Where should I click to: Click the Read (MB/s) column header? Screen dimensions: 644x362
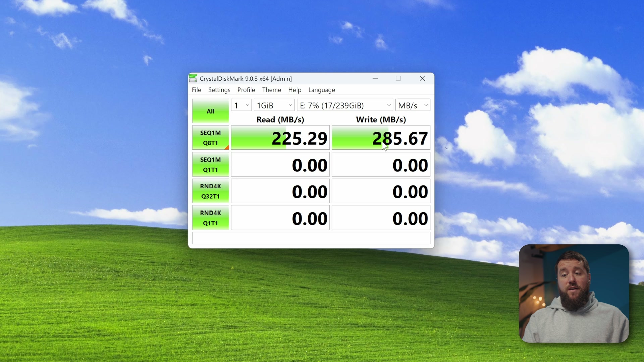click(280, 120)
